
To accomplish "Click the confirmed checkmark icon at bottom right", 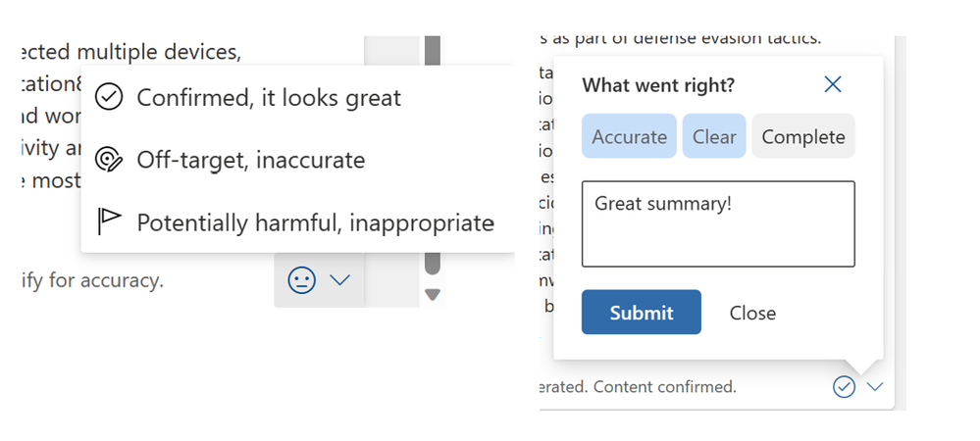I will point(844,387).
